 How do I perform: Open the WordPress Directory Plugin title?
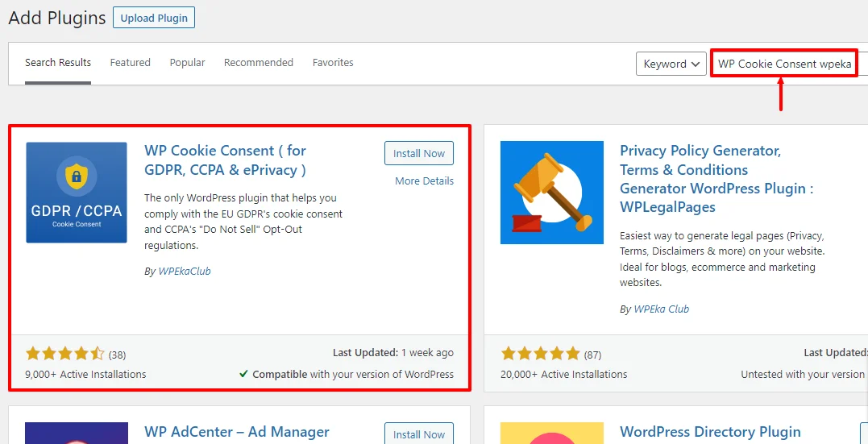pos(710,431)
